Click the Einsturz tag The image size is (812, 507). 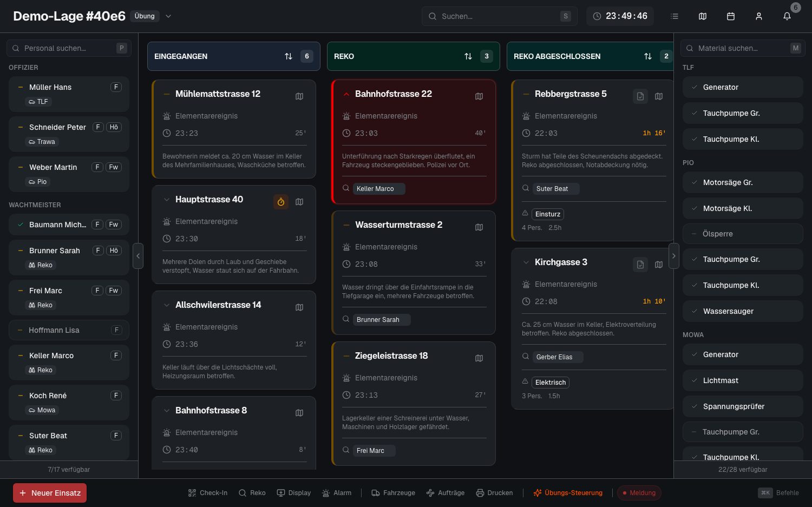click(548, 214)
